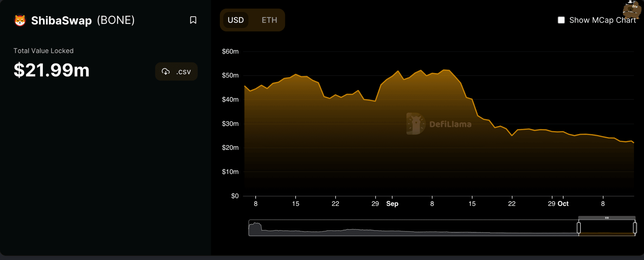644x260 pixels.
Task: Click the $21.99m total value figure
Action: tap(52, 70)
